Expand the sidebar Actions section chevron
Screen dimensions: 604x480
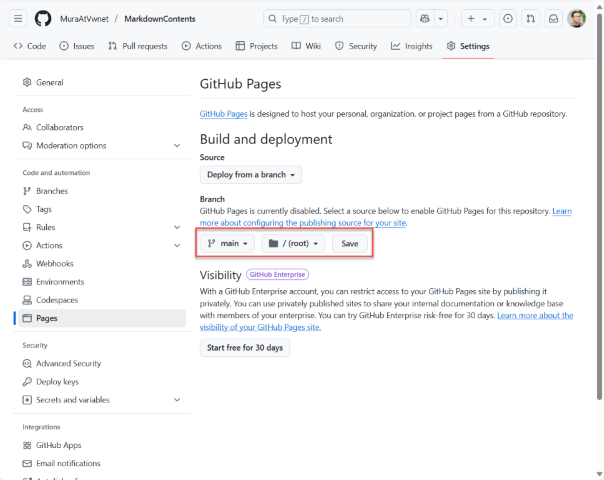(177, 245)
